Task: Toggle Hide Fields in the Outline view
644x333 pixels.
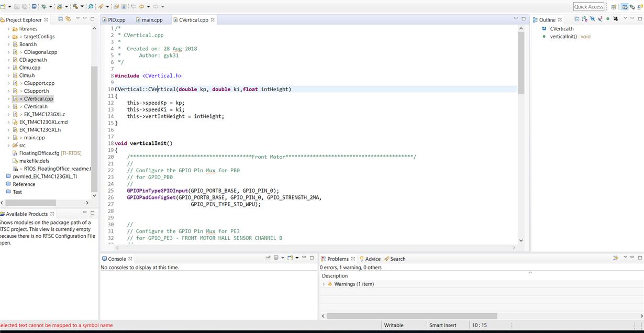Action: 592,18
